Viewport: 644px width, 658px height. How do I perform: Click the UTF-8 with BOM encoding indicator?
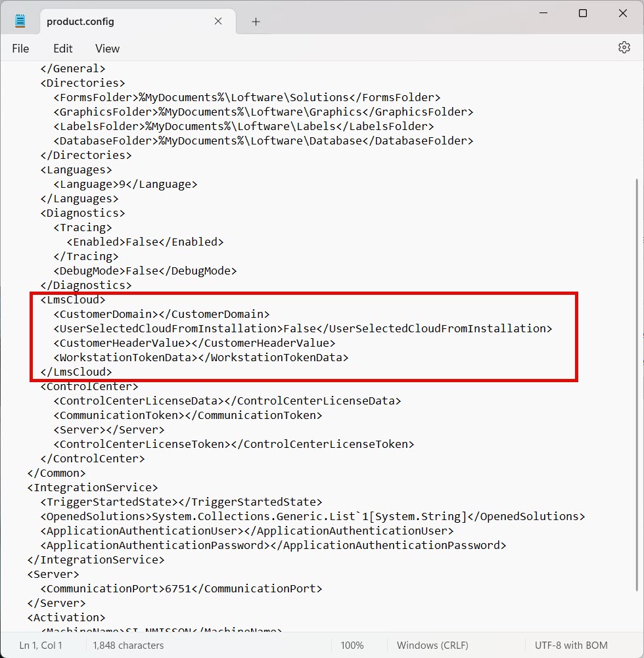(570, 645)
